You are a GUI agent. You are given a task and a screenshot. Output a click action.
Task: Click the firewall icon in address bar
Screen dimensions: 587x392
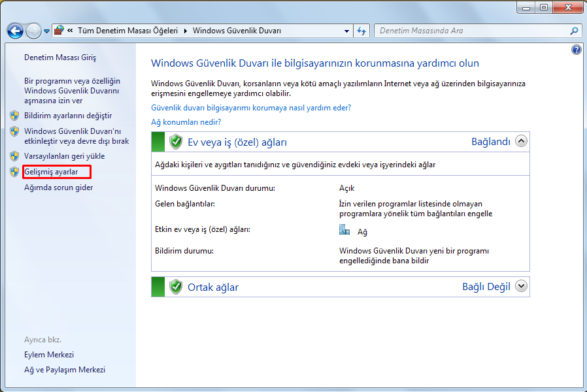coord(59,30)
